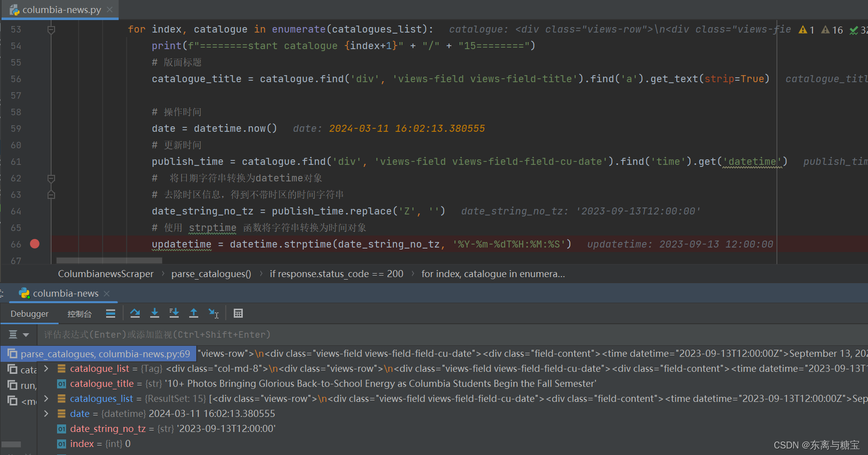The width and height of the screenshot is (868, 455).
Task: Switch to the Debugger tab
Action: point(30,314)
